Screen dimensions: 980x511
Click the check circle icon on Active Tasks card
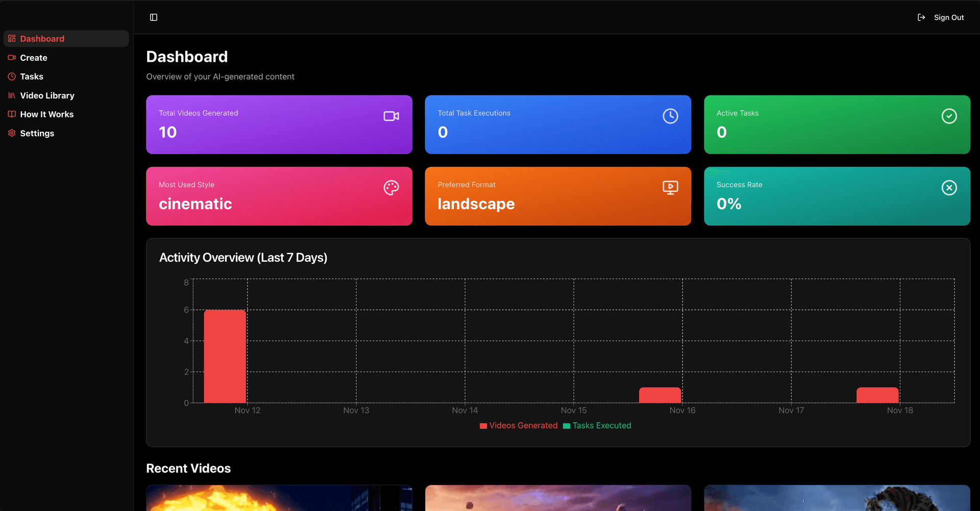[949, 116]
